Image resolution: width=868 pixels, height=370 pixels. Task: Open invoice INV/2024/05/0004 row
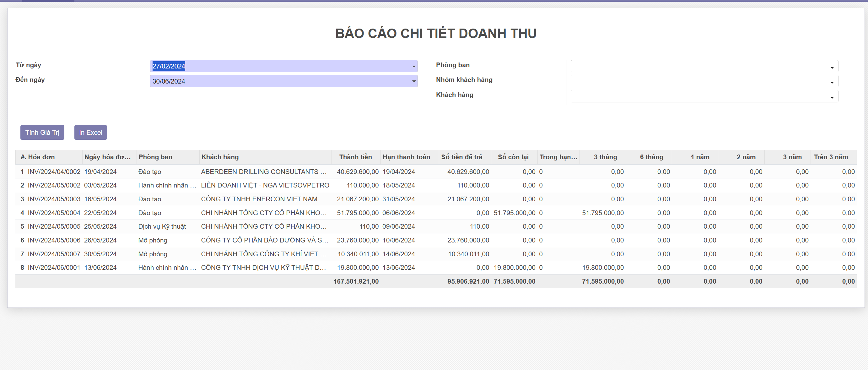click(54, 213)
